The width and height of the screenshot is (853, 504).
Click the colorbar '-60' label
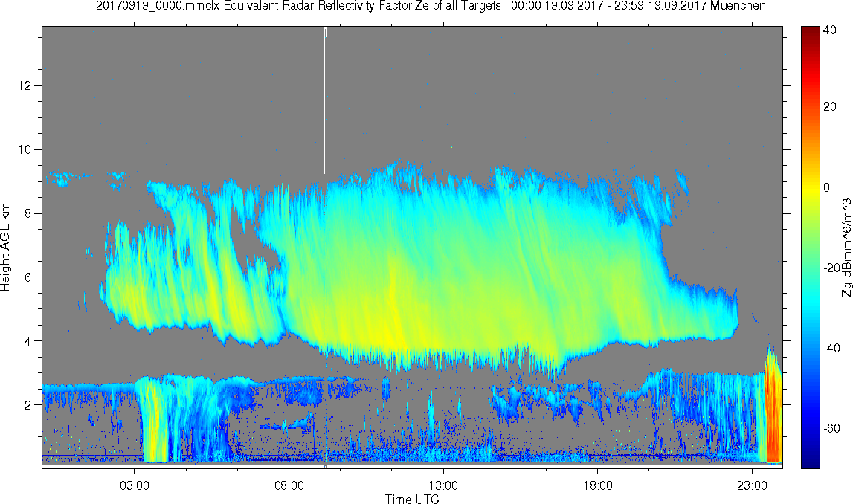click(831, 428)
